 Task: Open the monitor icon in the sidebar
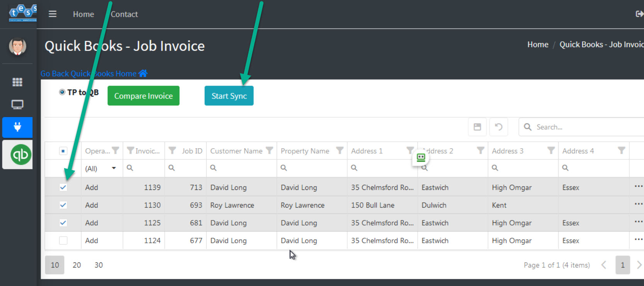pyautogui.click(x=17, y=105)
